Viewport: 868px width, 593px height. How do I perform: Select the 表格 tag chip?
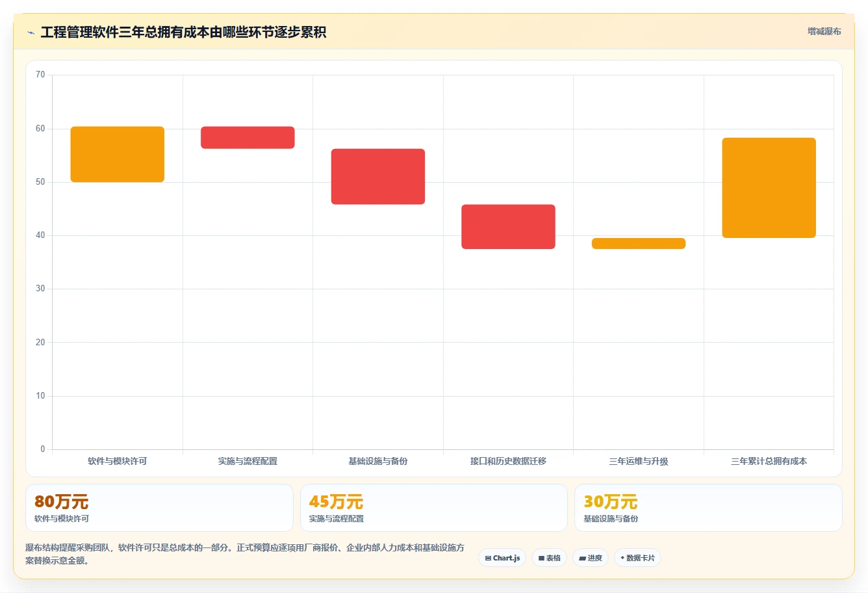tap(549, 558)
